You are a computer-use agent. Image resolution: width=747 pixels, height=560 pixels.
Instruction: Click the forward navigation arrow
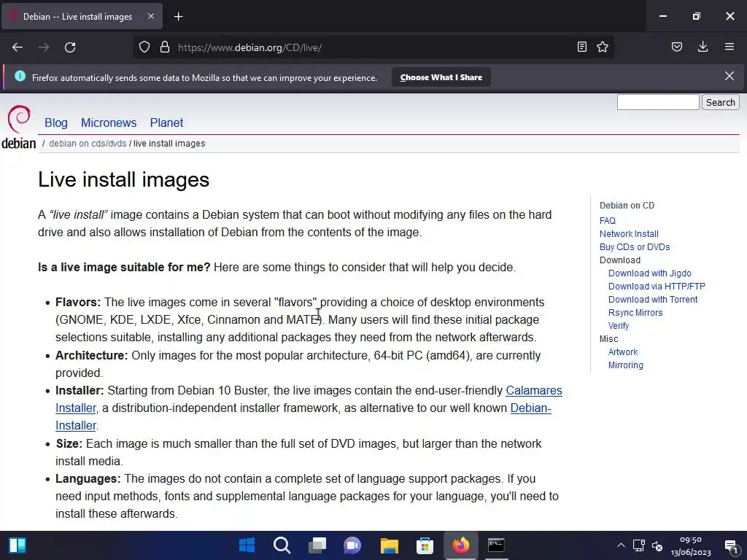pos(44,47)
